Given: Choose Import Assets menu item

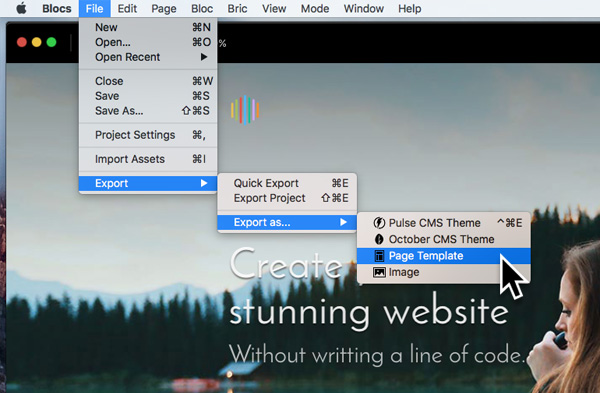Looking at the screenshot, I should click(x=148, y=159).
